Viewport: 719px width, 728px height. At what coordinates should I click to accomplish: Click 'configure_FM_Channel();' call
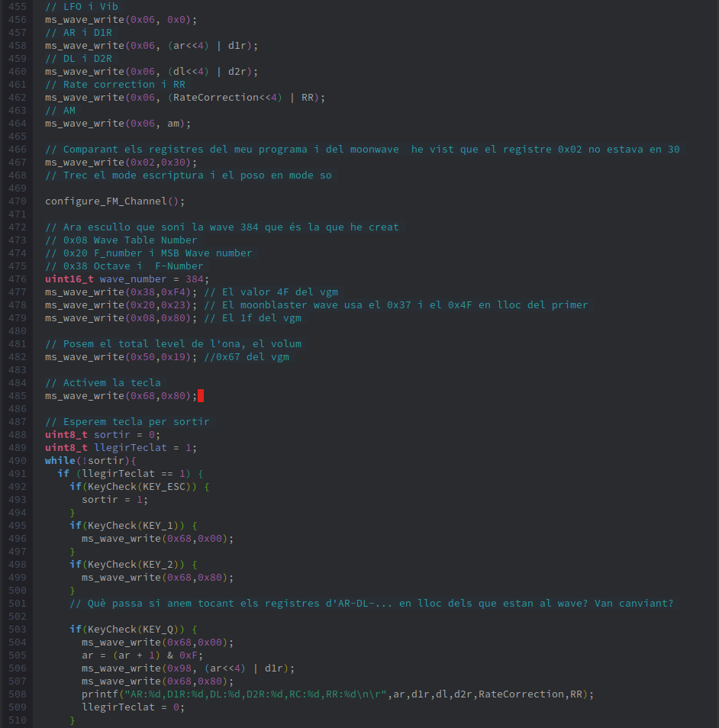point(114,201)
